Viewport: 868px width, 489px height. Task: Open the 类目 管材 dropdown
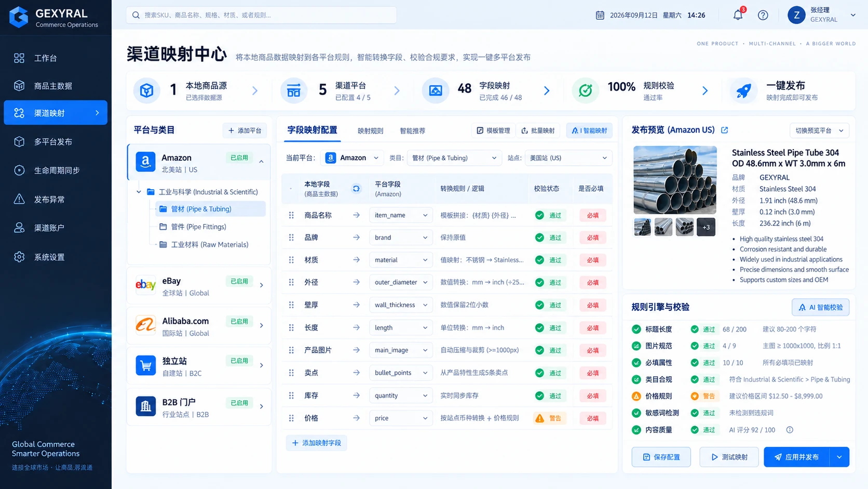tap(454, 158)
